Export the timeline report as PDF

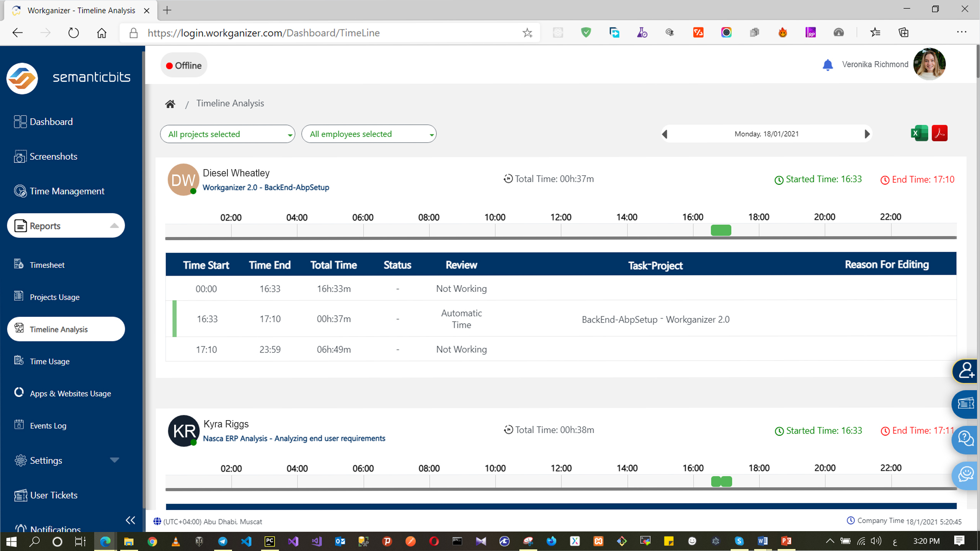(939, 134)
